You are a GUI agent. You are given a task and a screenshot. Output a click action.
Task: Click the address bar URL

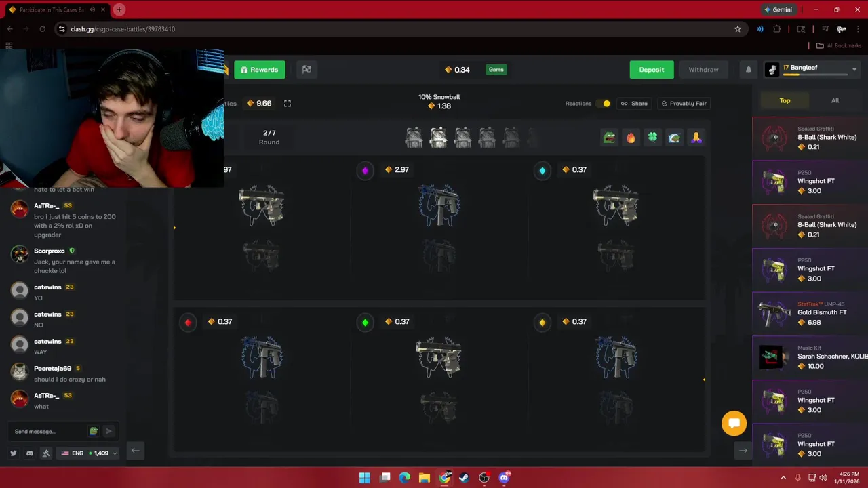[123, 29]
